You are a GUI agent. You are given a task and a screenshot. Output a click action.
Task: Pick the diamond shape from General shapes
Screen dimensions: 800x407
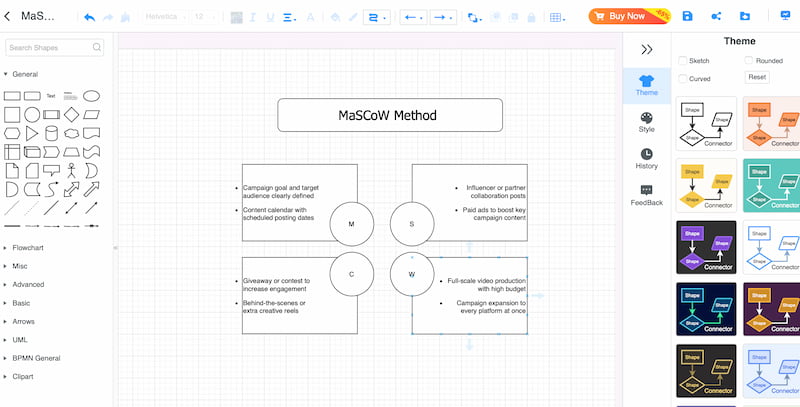71,115
